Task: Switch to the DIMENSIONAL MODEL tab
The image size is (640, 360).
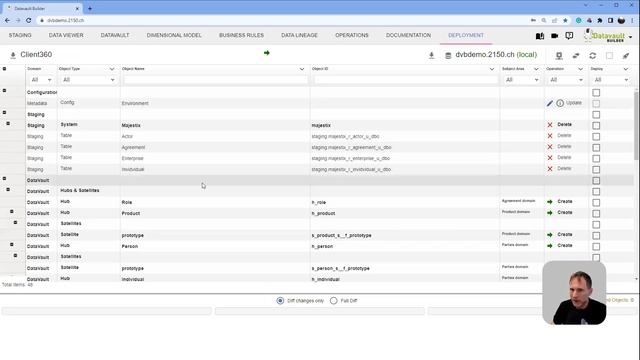Action: point(174,35)
